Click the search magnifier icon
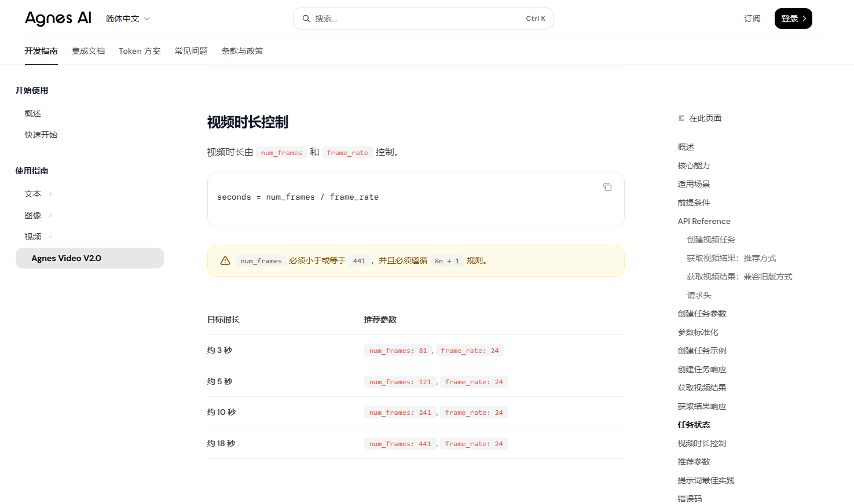Screen dimensions: 854x504 click(306, 19)
